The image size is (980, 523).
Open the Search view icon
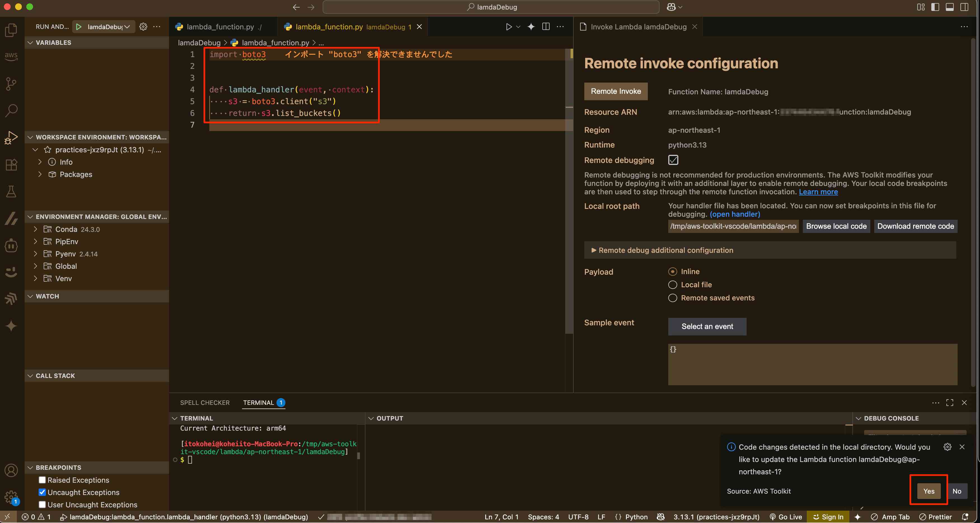coord(11,111)
